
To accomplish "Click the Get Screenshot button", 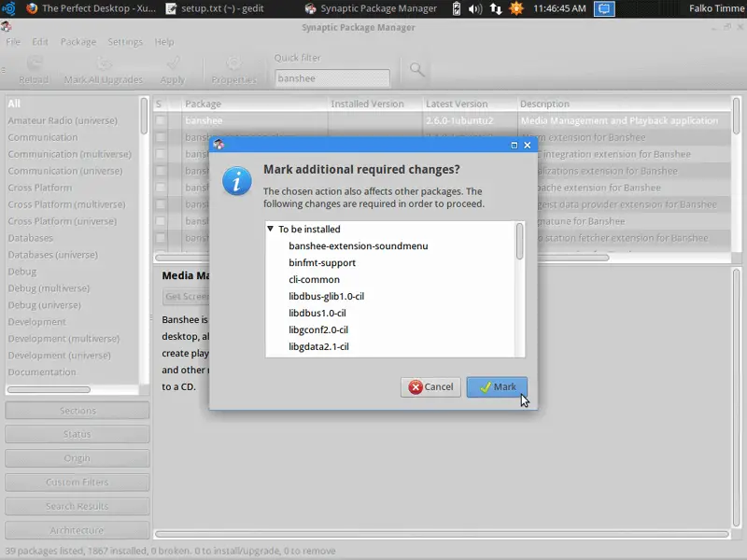I will pos(186,296).
